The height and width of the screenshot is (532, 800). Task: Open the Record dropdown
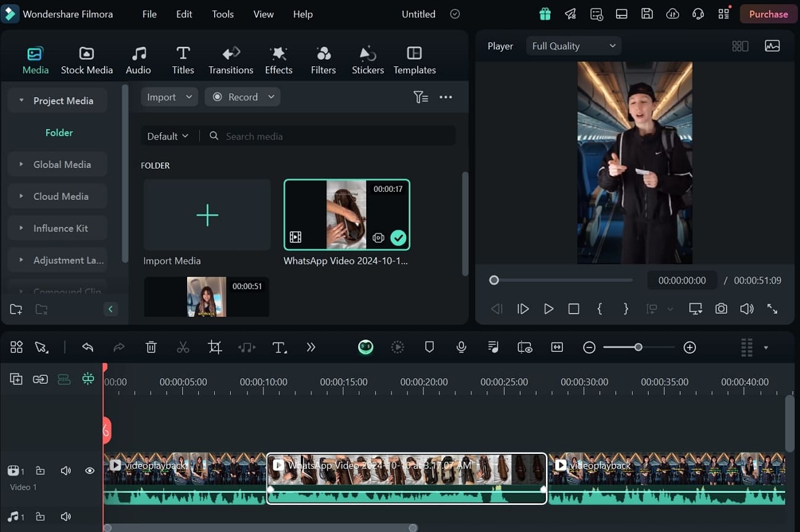click(242, 97)
